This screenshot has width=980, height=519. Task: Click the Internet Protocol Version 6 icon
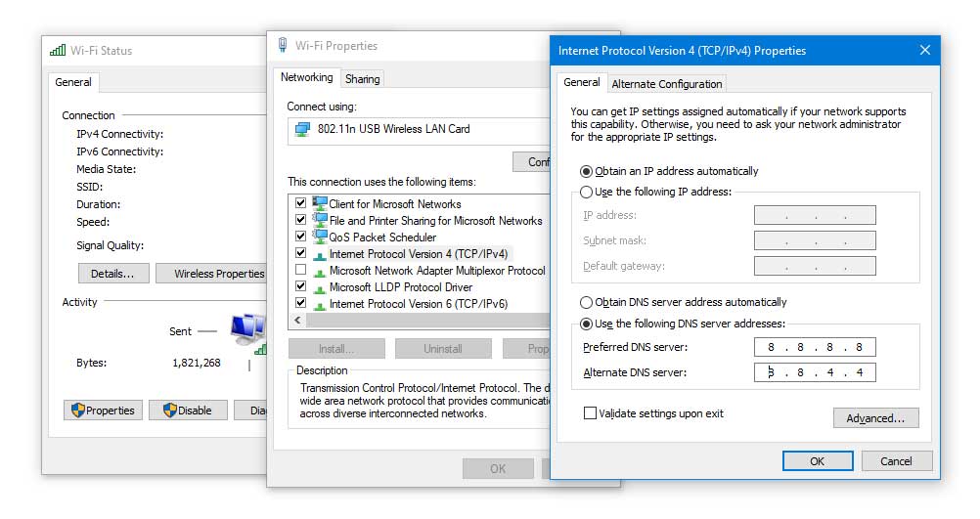click(320, 305)
